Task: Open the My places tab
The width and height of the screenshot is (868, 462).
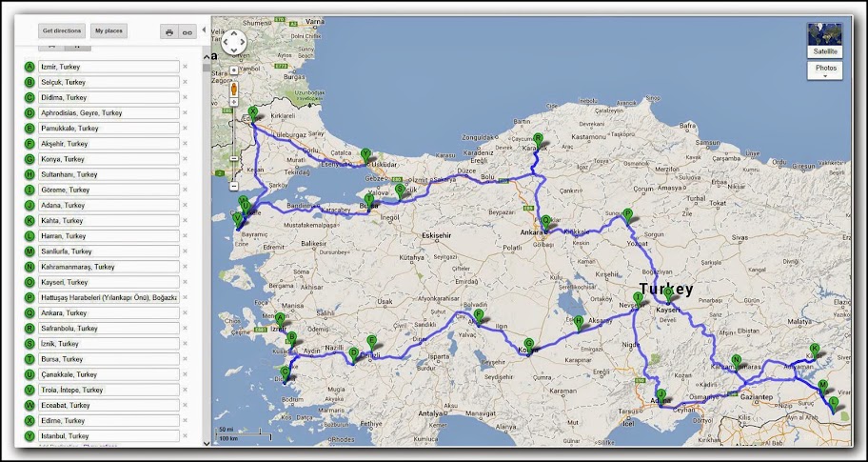Action: point(108,31)
